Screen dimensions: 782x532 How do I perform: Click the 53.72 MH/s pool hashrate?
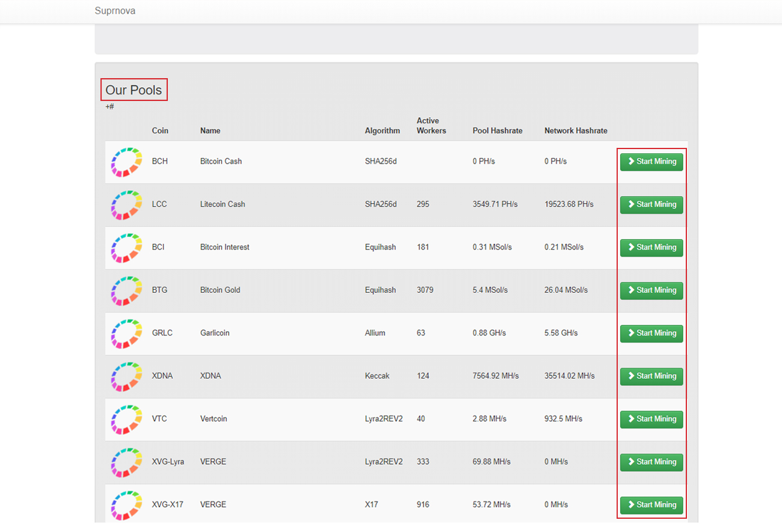coord(491,505)
